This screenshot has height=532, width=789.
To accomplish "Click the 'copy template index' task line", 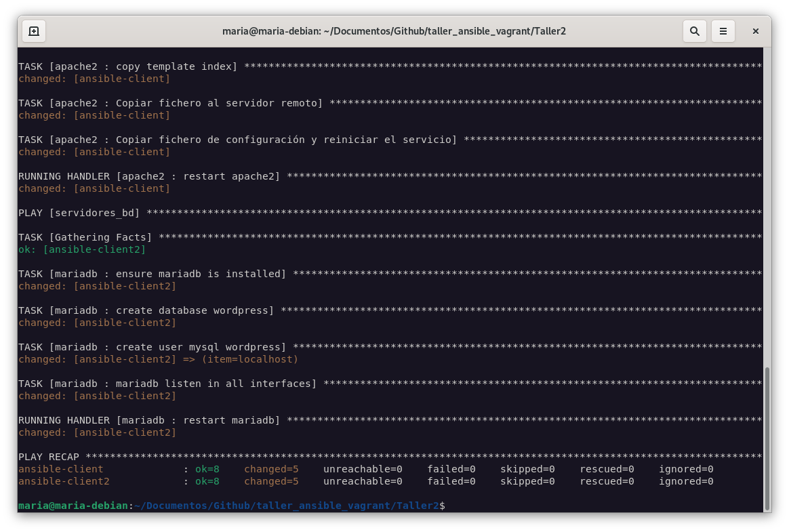I will [x=128, y=66].
